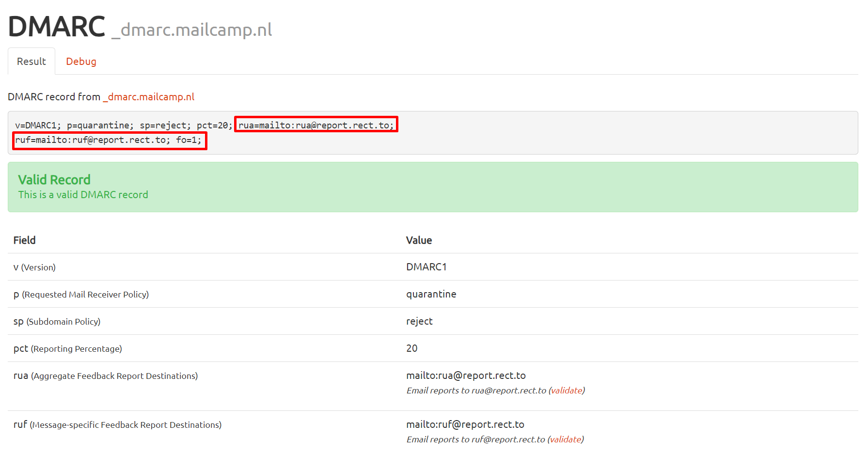Click 'This is a valid DMARC record' message

(83, 195)
